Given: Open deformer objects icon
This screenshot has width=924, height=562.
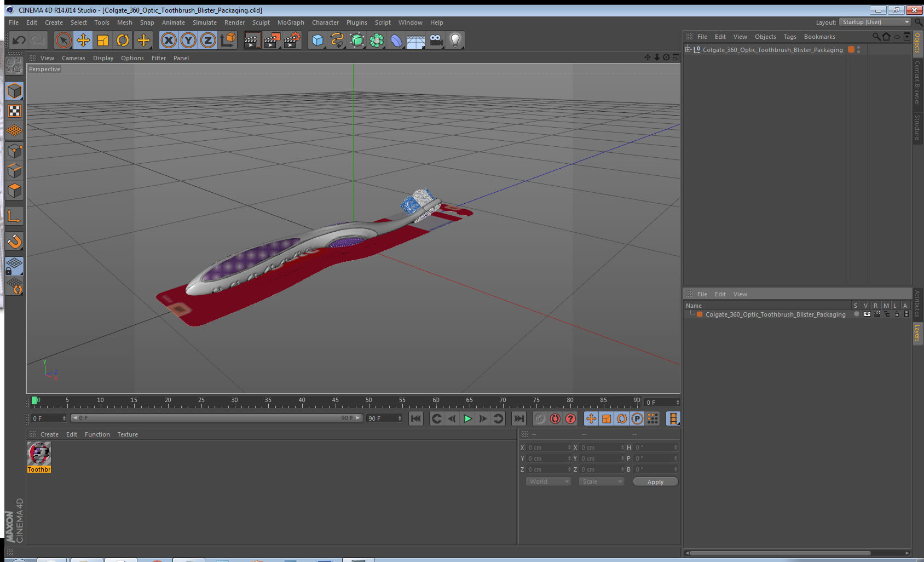Looking at the screenshot, I should 396,40.
